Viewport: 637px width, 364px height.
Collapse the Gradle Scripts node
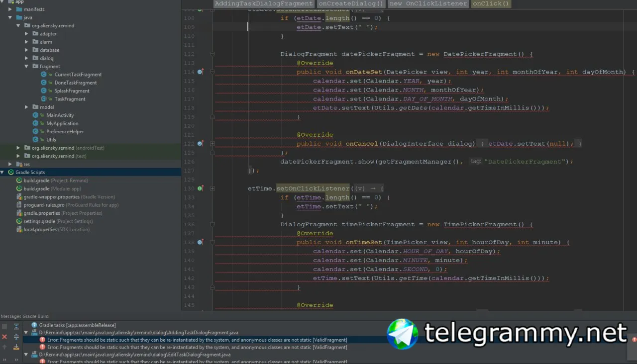tap(3, 173)
